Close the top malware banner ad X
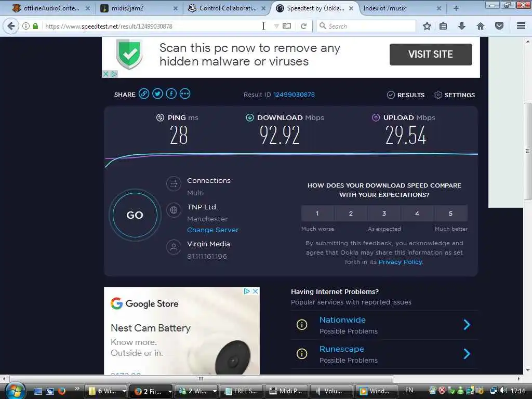532x399 pixels. pos(106,74)
